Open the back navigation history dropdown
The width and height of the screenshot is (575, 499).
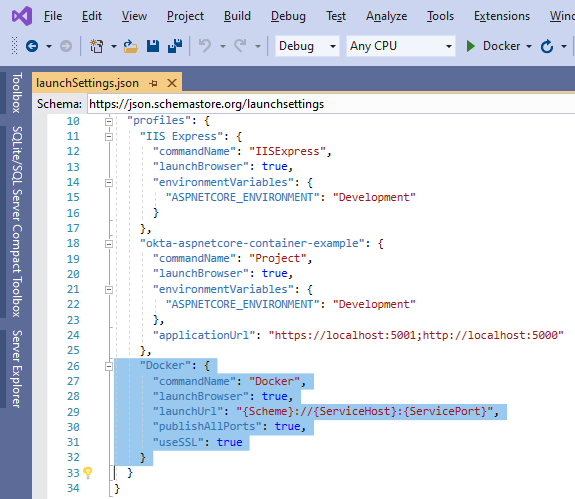click(49, 47)
